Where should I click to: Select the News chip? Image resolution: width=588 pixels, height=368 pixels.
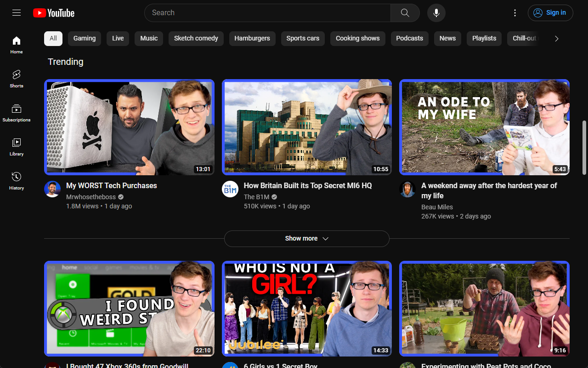447,39
